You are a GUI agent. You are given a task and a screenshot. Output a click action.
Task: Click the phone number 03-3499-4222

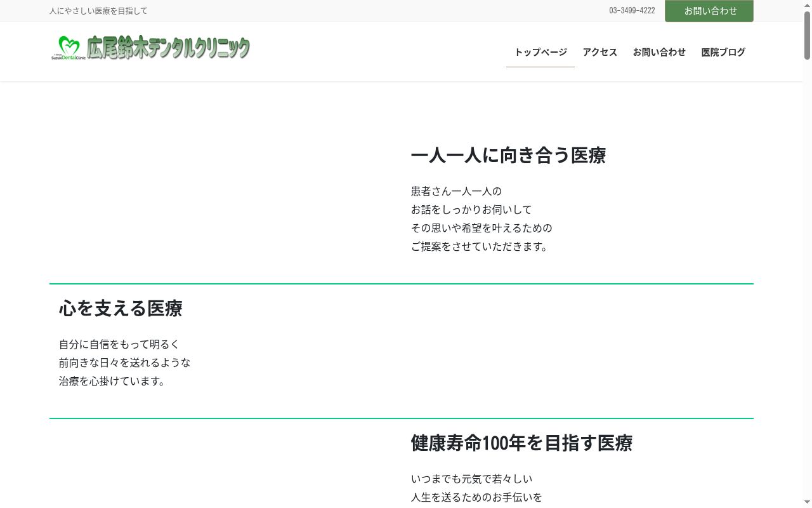pyautogui.click(x=632, y=11)
